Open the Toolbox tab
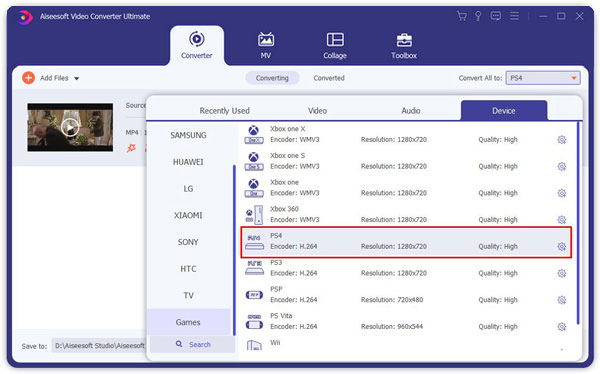 tap(404, 46)
